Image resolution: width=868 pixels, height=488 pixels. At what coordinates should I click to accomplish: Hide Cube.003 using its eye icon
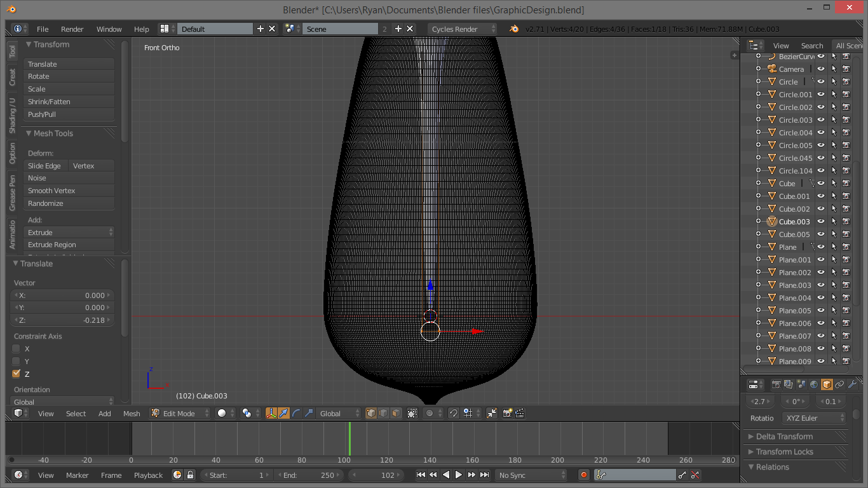click(x=821, y=221)
